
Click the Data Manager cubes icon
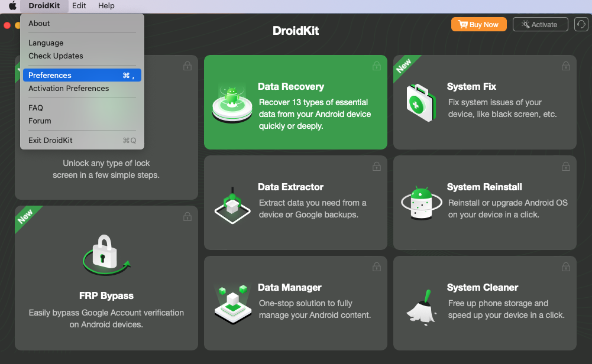pos(233,304)
